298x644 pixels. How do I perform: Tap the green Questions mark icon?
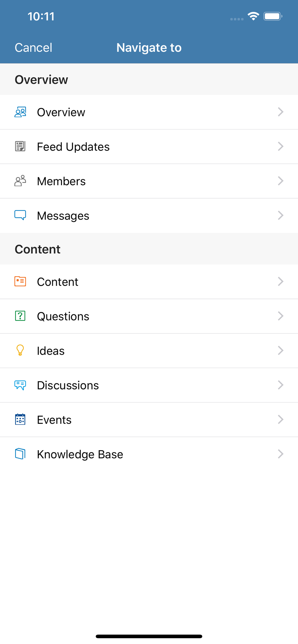pyautogui.click(x=20, y=316)
